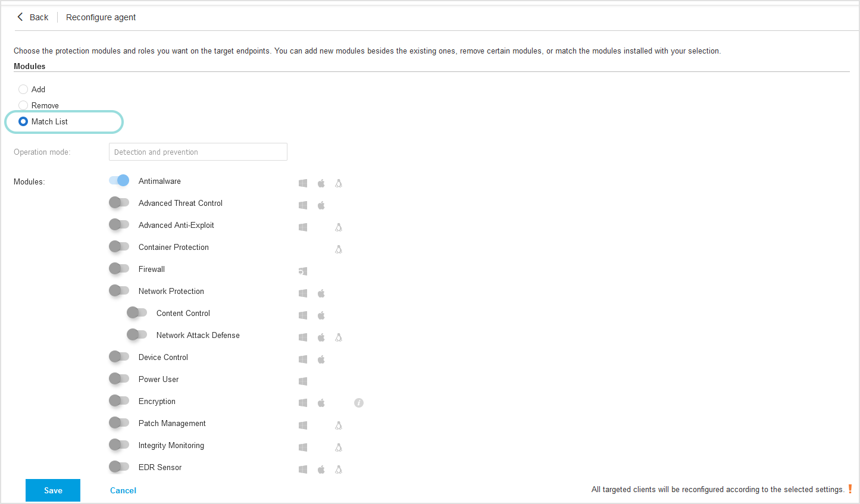Screen dimensions: 860x504
Task: Click the Linux icon for Container Protection
Action: tap(339, 249)
